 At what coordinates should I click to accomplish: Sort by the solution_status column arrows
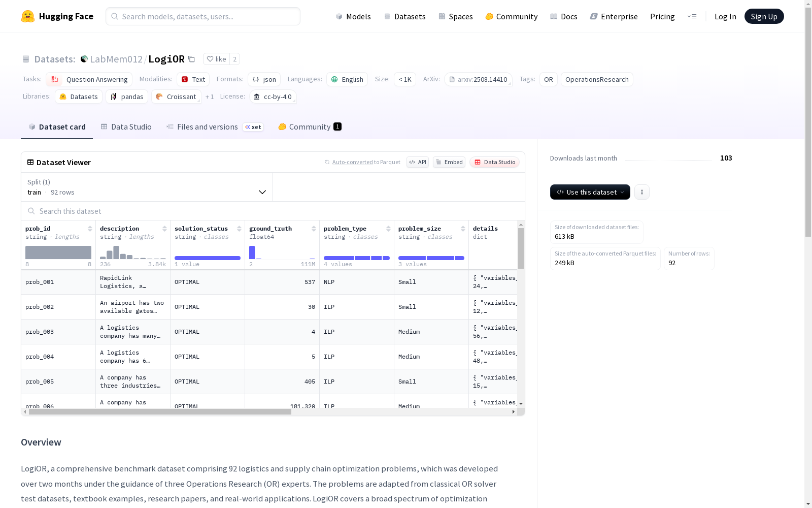239,229
